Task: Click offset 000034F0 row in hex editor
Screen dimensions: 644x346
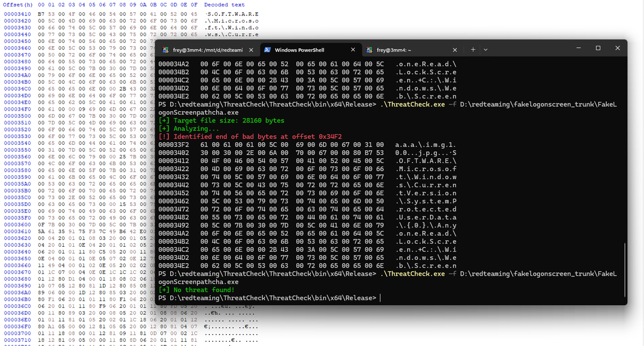Action: click(x=17, y=109)
